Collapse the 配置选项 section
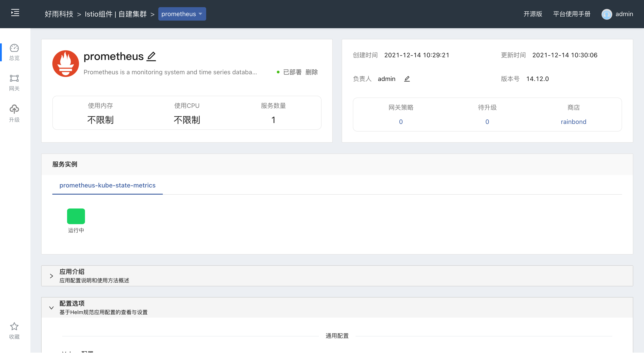 (x=51, y=308)
